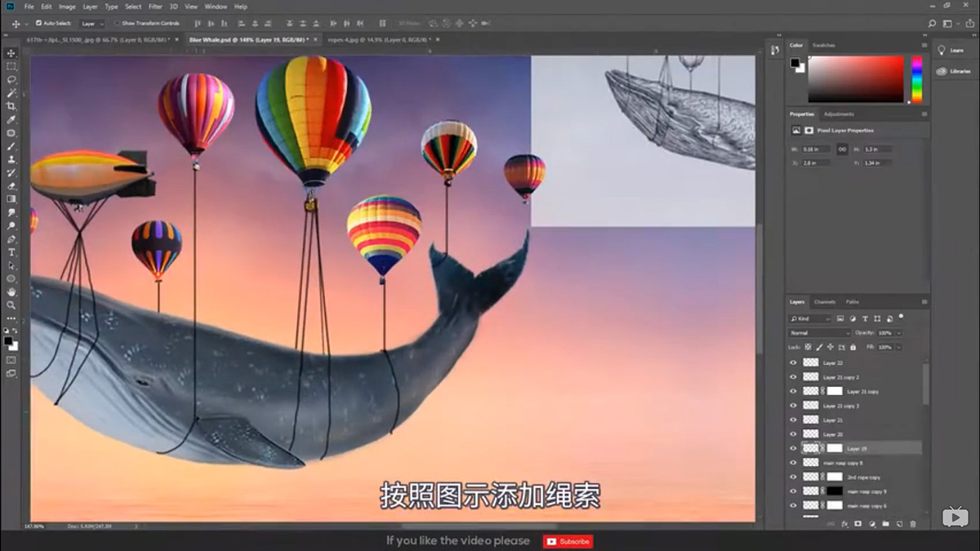Open the Kind filter dropdown
The height and width of the screenshot is (551, 980).
point(808,317)
